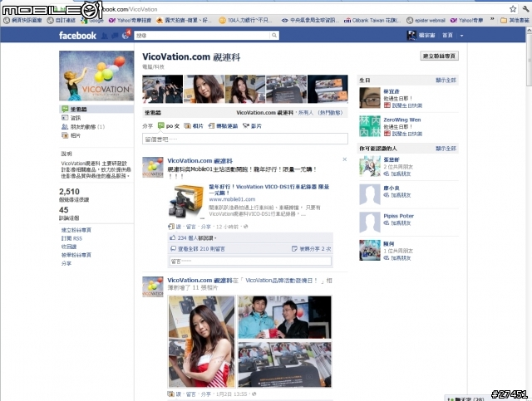Image resolution: width=532 pixels, height=401 pixels.
Task: Open the browser wrench settings menu
Action: click(526, 9)
